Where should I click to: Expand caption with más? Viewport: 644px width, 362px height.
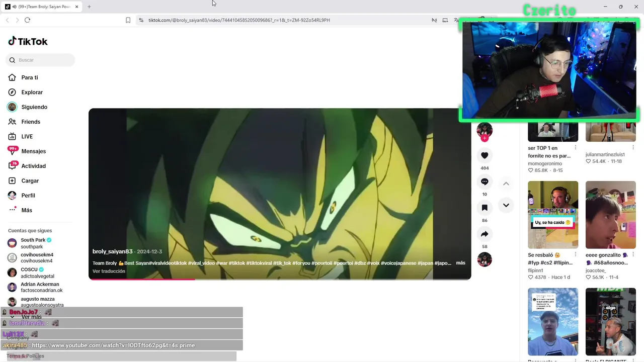click(x=460, y=263)
